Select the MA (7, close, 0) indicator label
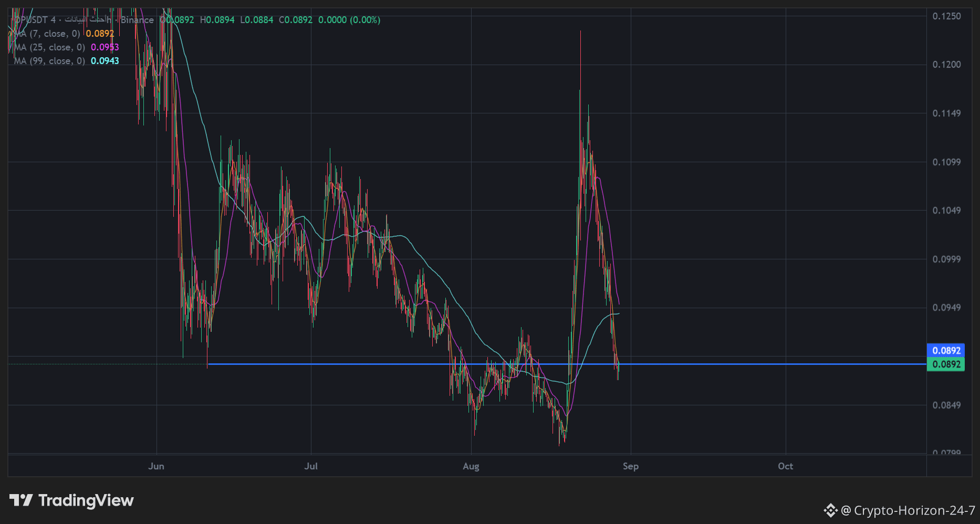The width and height of the screenshot is (980, 524). point(47,34)
